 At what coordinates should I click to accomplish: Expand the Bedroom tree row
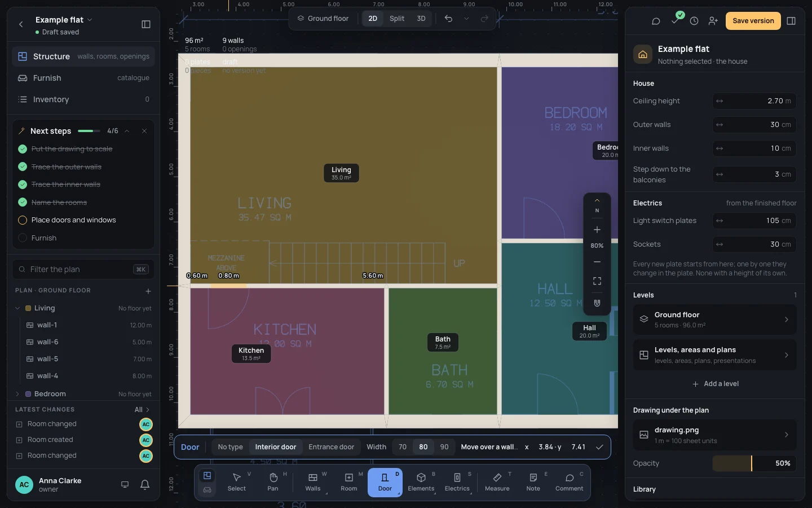click(17, 394)
